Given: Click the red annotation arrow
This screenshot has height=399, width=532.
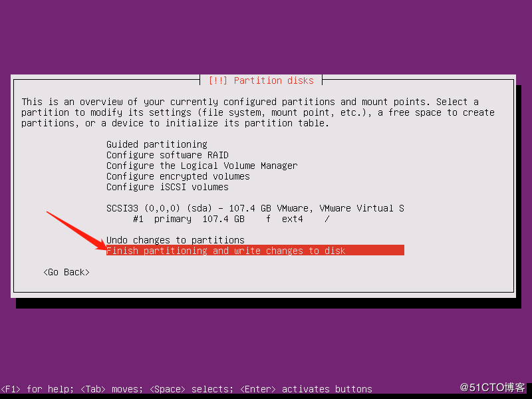Looking at the screenshot, I should pos(77,231).
